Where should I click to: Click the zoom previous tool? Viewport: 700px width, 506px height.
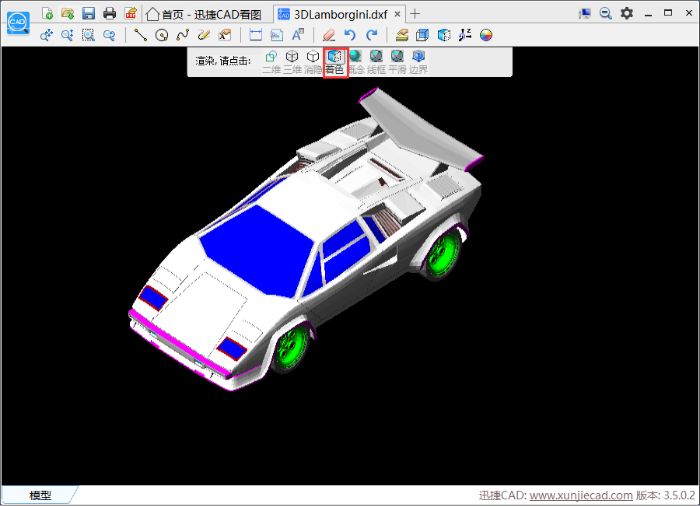coord(109,35)
